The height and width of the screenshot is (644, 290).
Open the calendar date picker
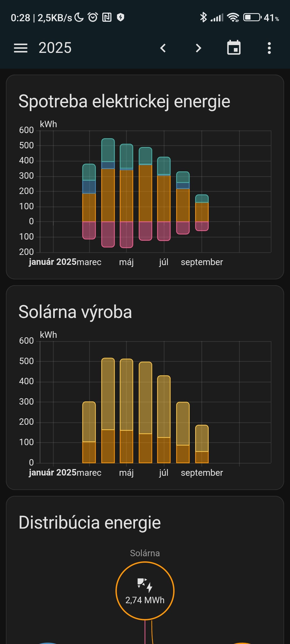pyautogui.click(x=234, y=48)
